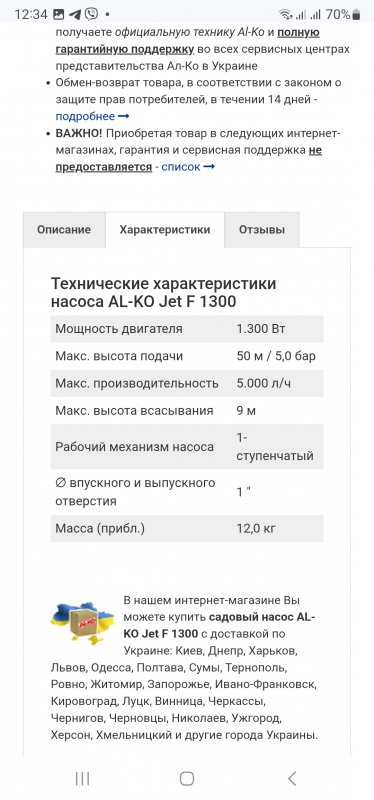The height and width of the screenshot is (800, 374).
Task: Switch to the Описание tab
Action: click(x=64, y=230)
